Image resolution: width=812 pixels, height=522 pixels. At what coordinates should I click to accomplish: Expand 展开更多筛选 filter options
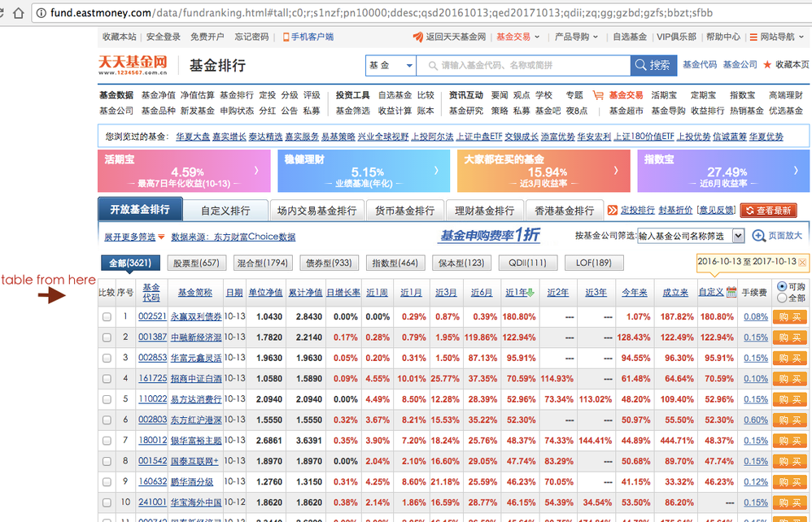(134, 237)
